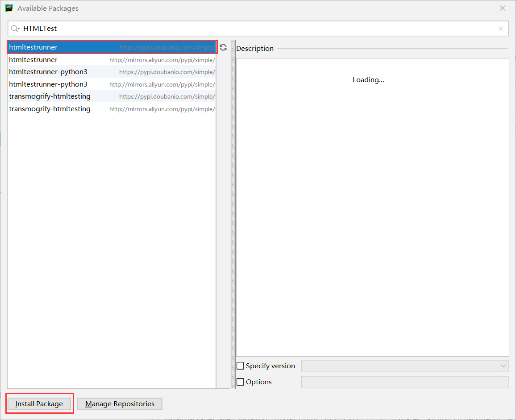Select htmltestrunner from aliyun mirror

(112, 59)
